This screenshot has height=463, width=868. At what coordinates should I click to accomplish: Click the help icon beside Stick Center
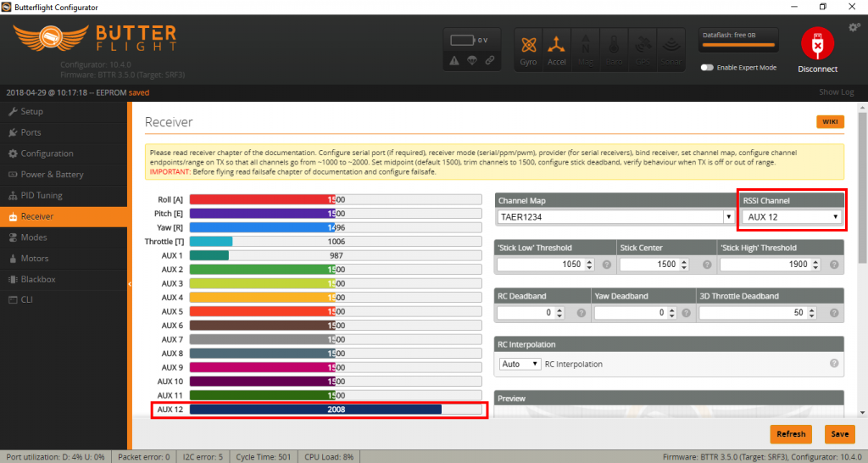click(x=705, y=265)
